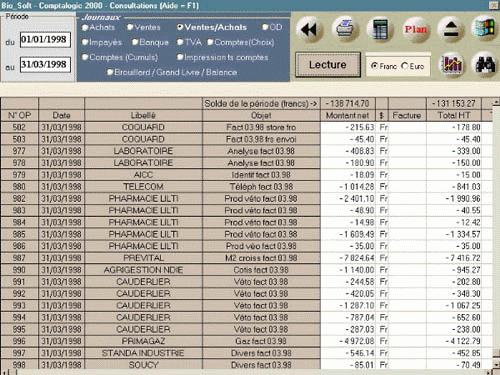Viewport: 500px width, 375px height.
Task: Open the bar chart icon
Action: (x=452, y=64)
